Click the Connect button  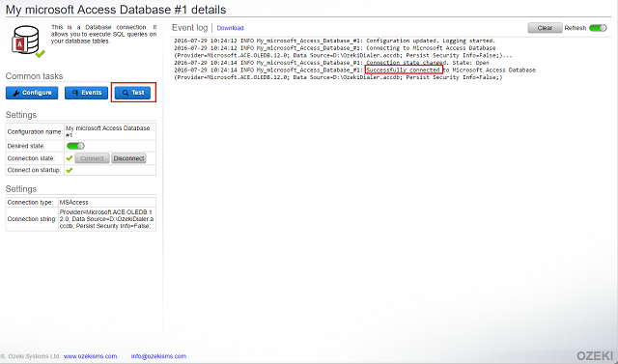pyautogui.click(x=93, y=158)
